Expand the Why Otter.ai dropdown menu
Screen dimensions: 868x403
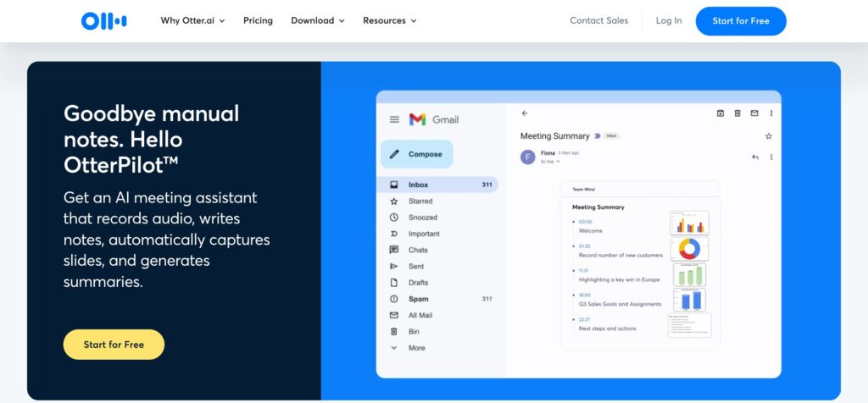192,21
